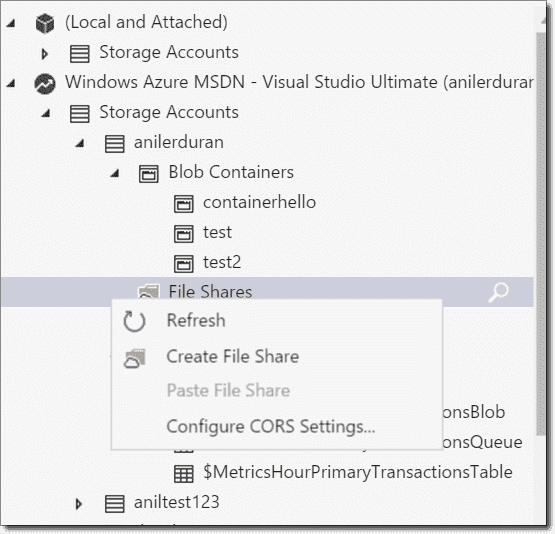This screenshot has height=534, width=555.
Task: Click the (Local and Attached) cube icon
Action: pos(45,23)
